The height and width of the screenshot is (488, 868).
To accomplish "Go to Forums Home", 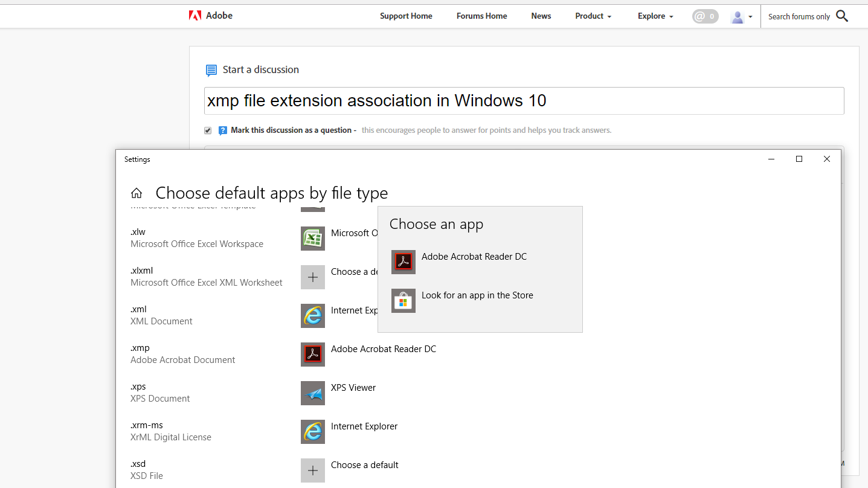I will pos(481,16).
